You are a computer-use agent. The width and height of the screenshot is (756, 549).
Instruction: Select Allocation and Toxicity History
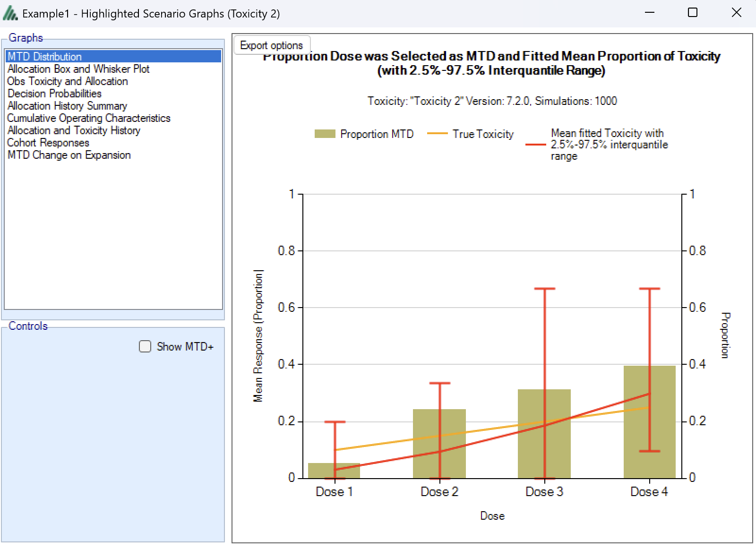point(74,130)
